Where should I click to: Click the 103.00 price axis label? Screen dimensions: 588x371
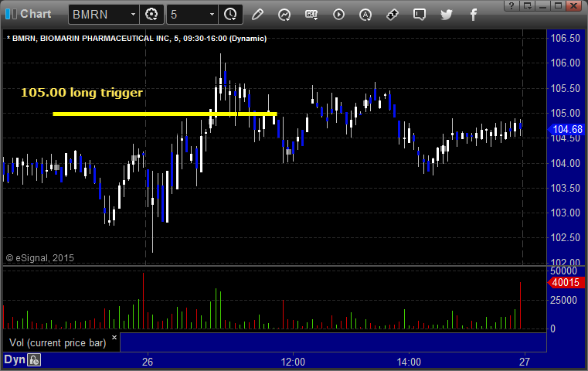coord(565,213)
